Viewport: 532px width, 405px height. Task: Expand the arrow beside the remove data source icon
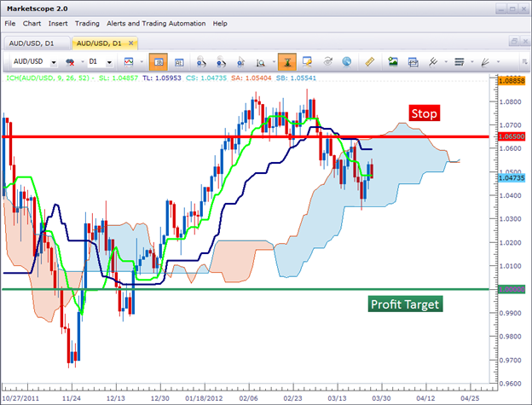pos(82,62)
